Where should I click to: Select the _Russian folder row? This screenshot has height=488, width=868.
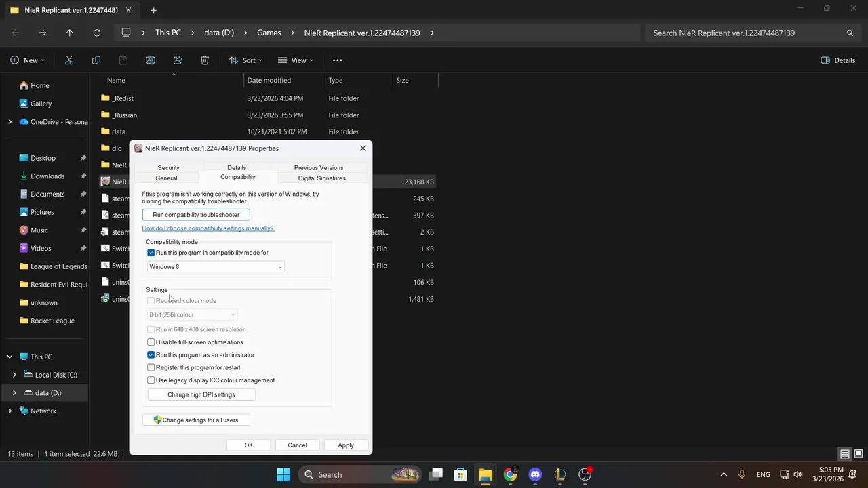point(269,115)
